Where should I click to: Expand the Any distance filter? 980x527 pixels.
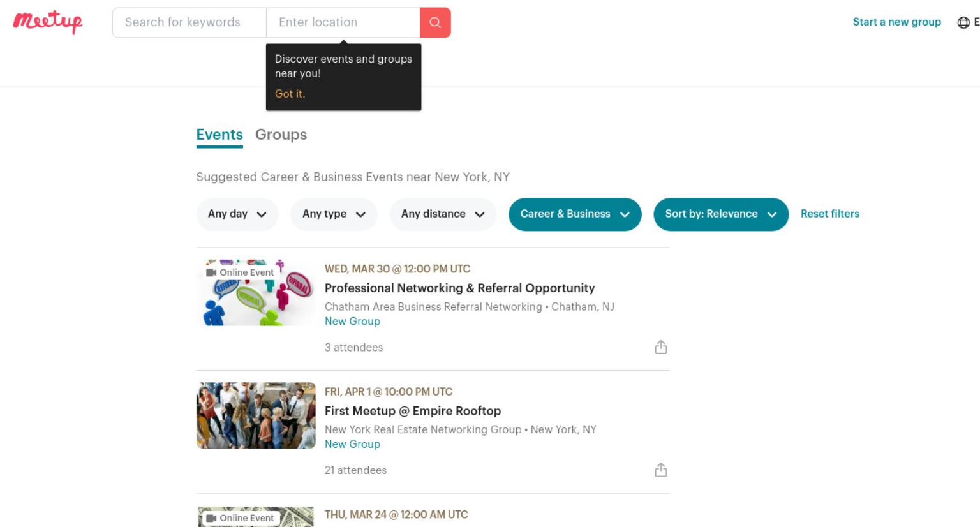443,214
